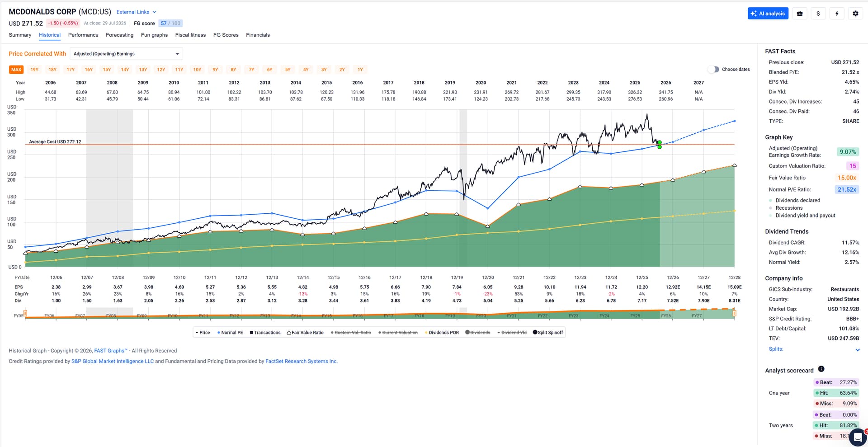Click the one year Beat 27.27% score
This screenshot has height=447, width=868.
pos(836,382)
